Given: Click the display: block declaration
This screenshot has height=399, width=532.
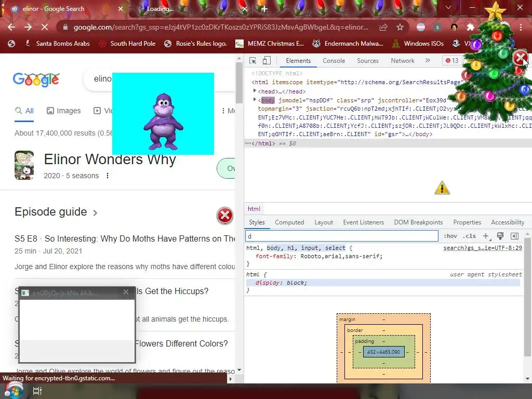Looking at the screenshot, I should coord(281,283).
